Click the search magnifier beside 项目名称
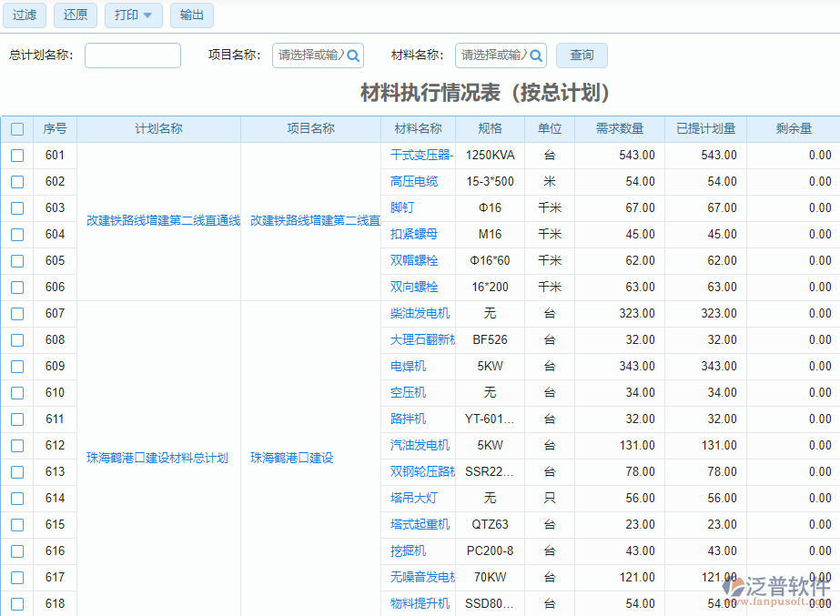The image size is (840, 616). pyautogui.click(x=355, y=55)
